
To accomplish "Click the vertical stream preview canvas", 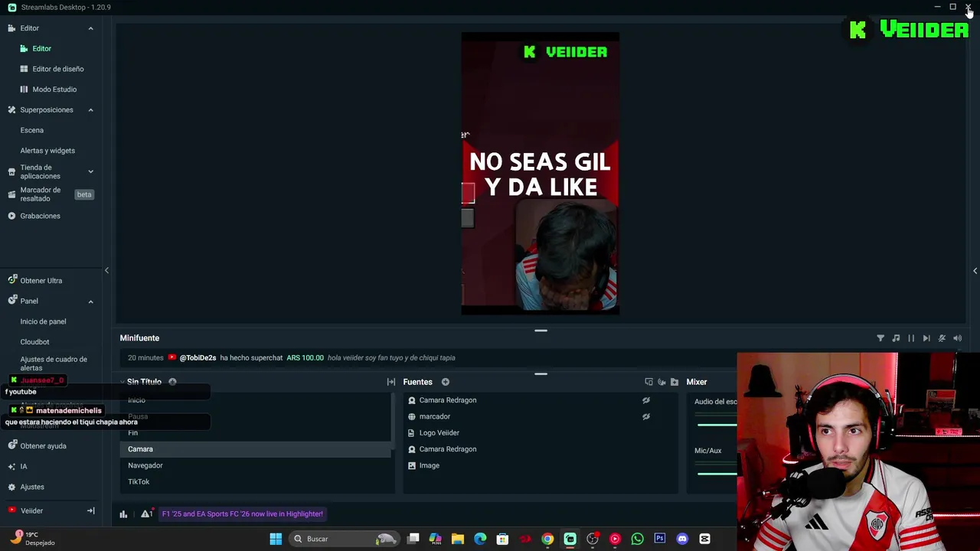I will pos(540,174).
